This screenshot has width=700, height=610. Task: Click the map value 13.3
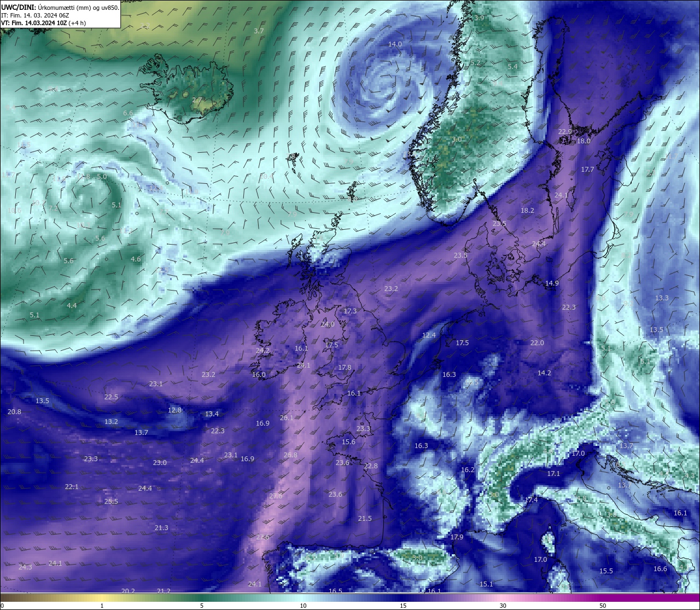click(x=662, y=298)
